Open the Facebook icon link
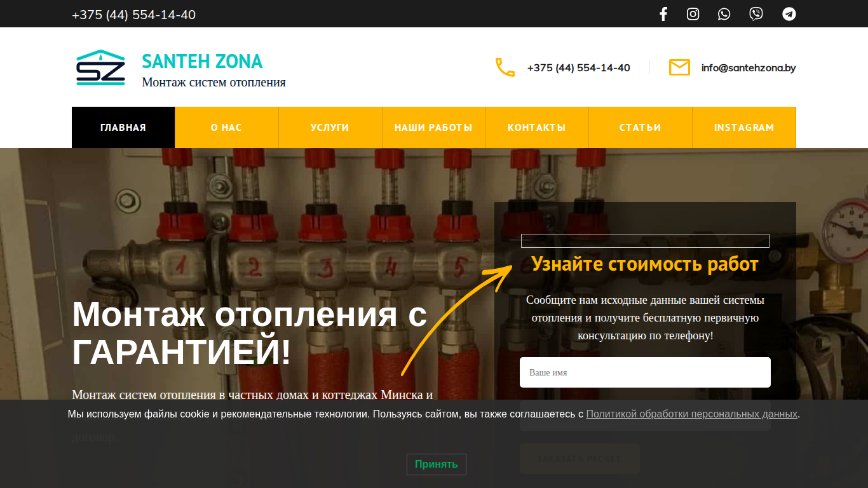The height and width of the screenshot is (488, 868). 663,14
